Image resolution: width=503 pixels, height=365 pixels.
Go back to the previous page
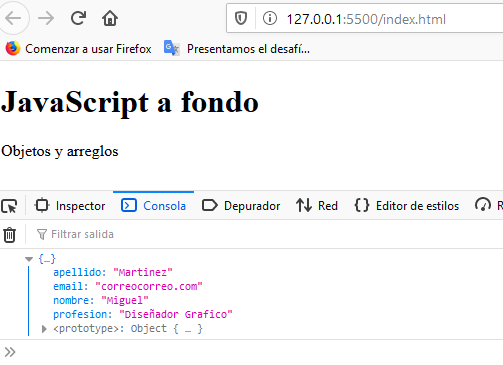tap(13, 18)
